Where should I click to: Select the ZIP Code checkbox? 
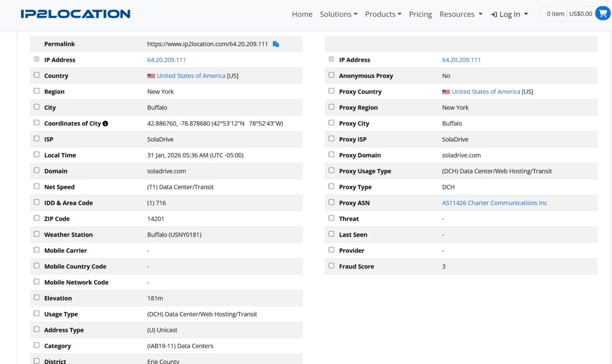[36, 218]
